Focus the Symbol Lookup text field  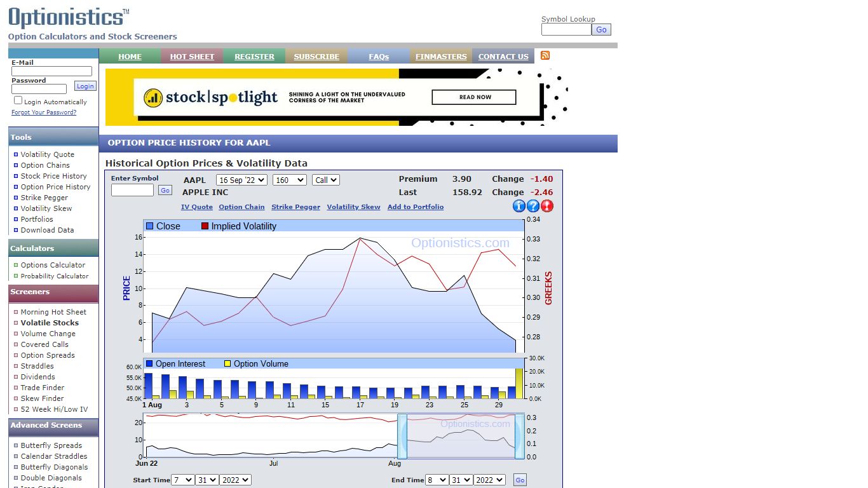pyautogui.click(x=566, y=29)
